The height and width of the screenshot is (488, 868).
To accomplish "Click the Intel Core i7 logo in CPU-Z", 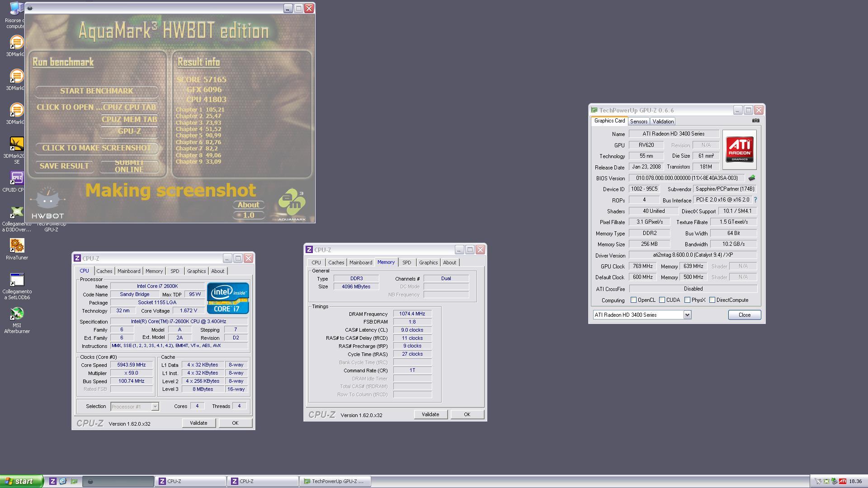I will (228, 298).
